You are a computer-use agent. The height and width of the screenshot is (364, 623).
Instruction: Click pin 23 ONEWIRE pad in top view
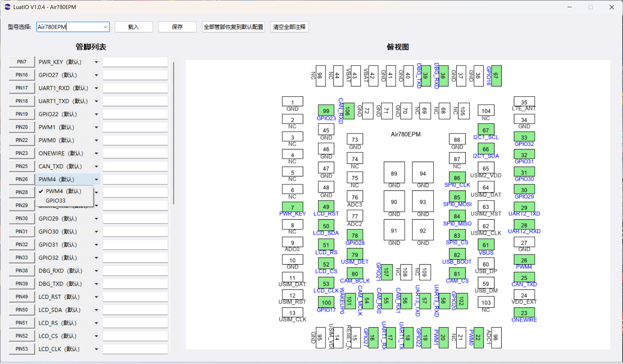coord(524,313)
